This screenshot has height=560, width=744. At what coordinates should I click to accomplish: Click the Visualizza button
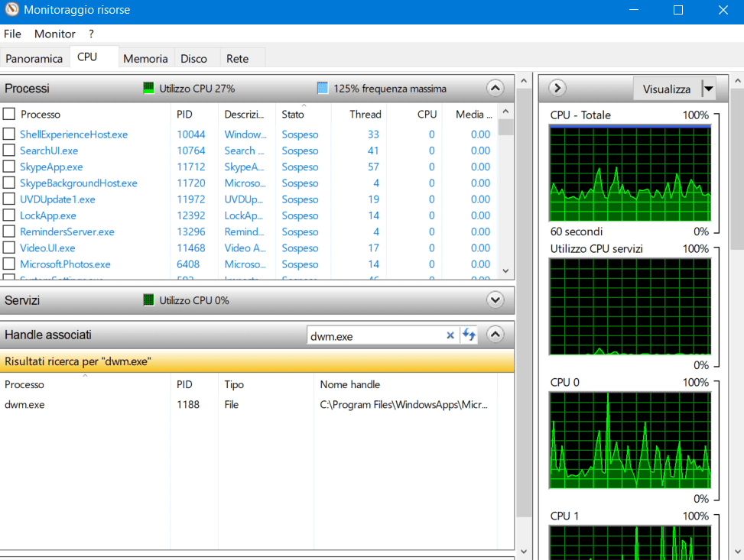pyautogui.click(x=667, y=89)
